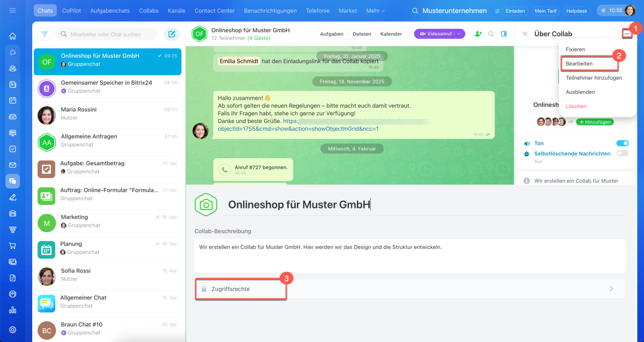Open the objectId link in the message

pos(298,128)
